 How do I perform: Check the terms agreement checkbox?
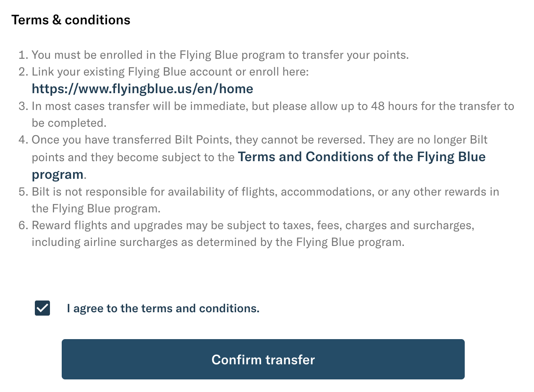42,308
